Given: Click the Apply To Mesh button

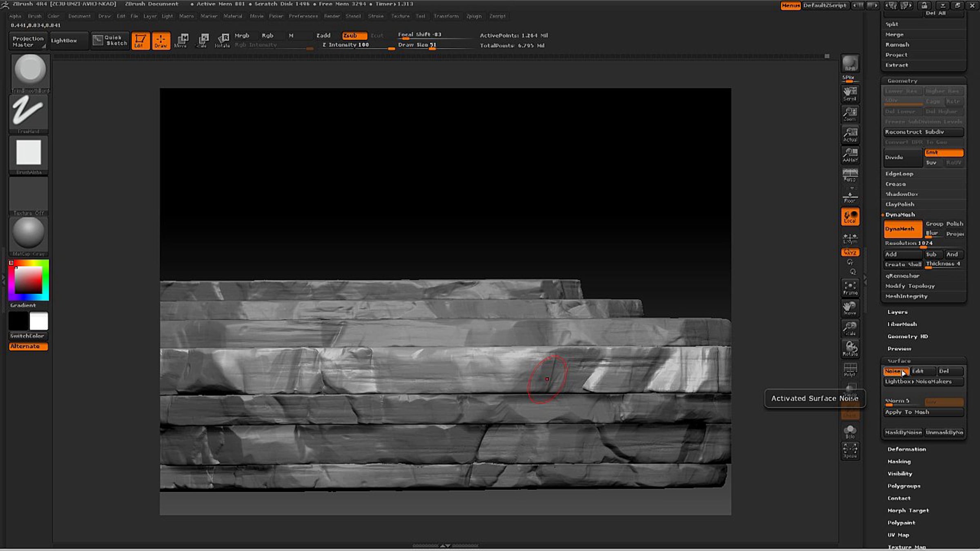Looking at the screenshot, I should (924, 412).
